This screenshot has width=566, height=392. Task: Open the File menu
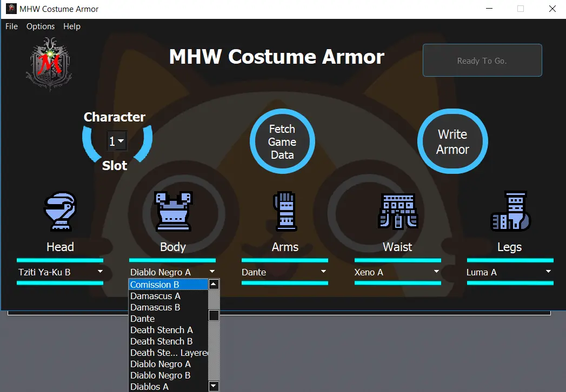[x=11, y=26]
